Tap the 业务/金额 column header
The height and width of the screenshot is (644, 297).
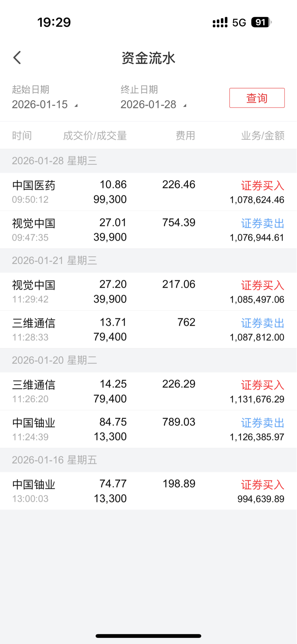pos(263,136)
